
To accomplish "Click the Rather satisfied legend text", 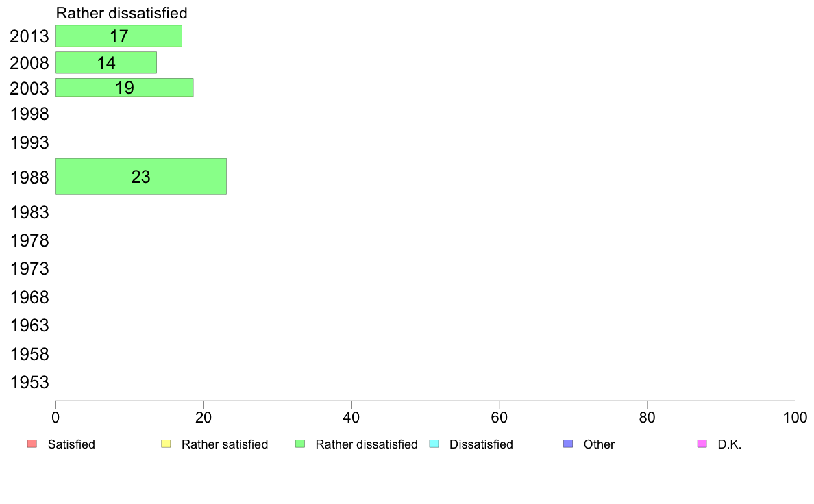I will coord(225,444).
